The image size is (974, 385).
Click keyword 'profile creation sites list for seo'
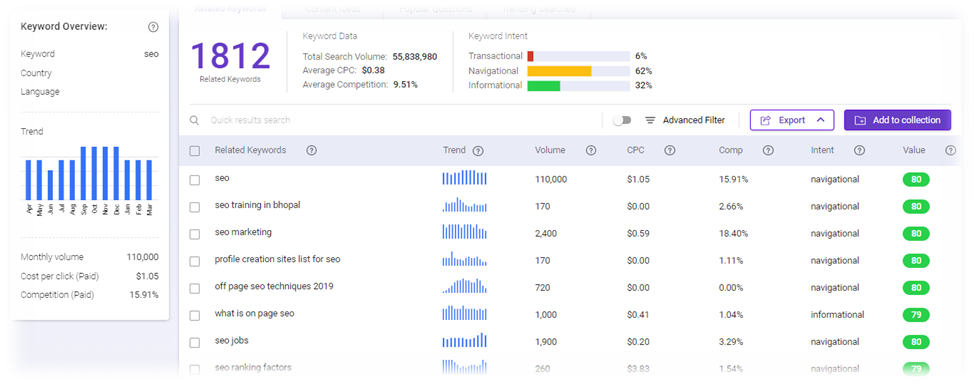[x=278, y=259]
